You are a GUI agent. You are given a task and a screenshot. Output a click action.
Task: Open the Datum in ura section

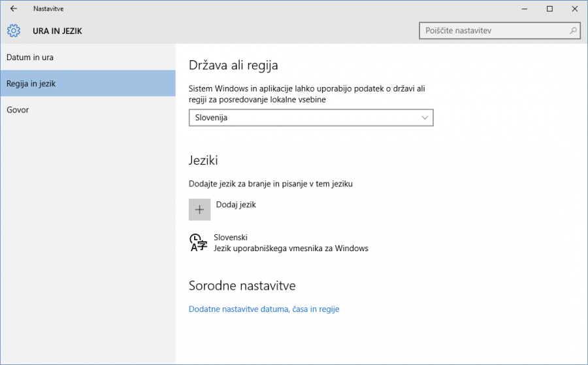(x=30, y=58)
